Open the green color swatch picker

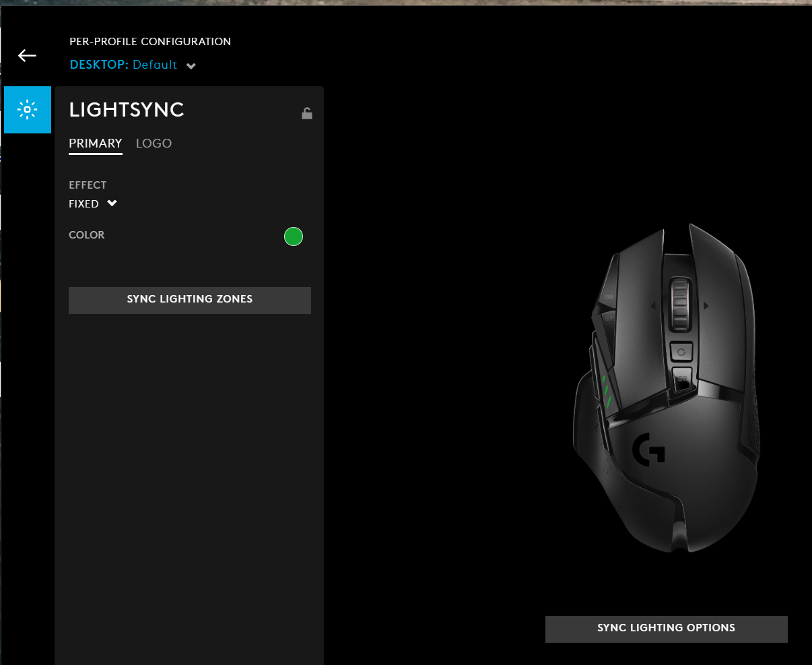tap(293, 236)
